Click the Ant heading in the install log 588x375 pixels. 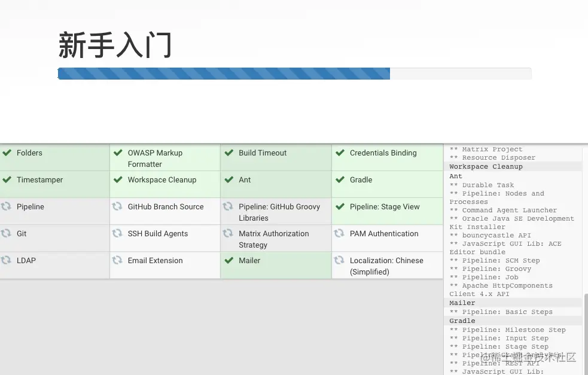click(x=456, y=176)
